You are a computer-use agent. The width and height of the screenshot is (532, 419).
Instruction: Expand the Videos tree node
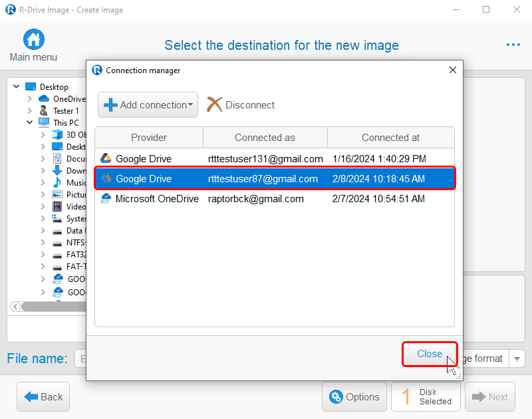43,206
